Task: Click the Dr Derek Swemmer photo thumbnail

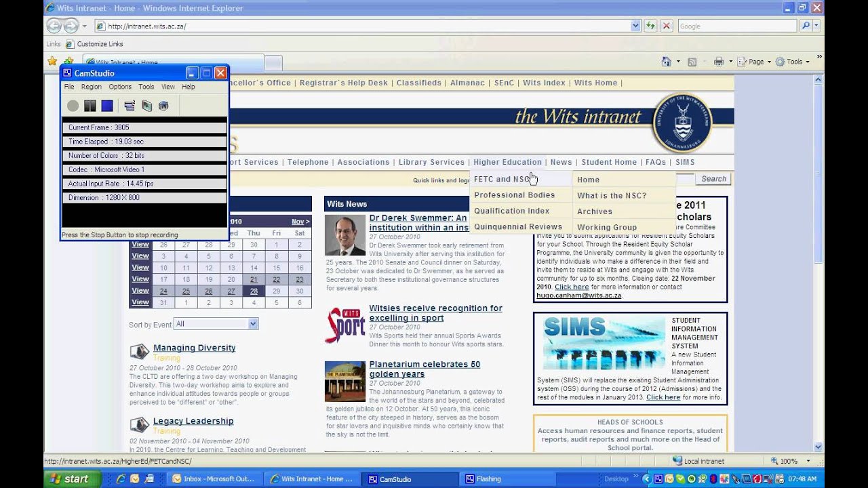Action: click(344, 235)
